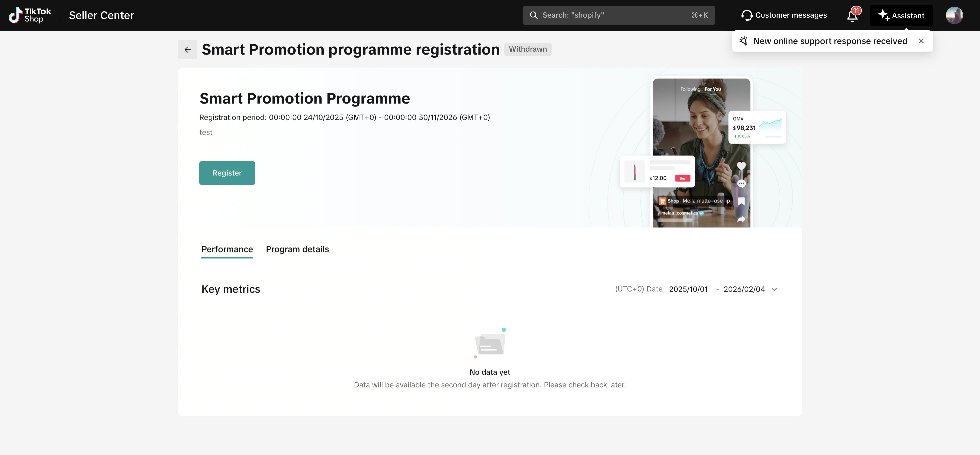Switch to the Program details tab
Image resolution: width=980 pixels, height=455 pixels.
point(297,249)
